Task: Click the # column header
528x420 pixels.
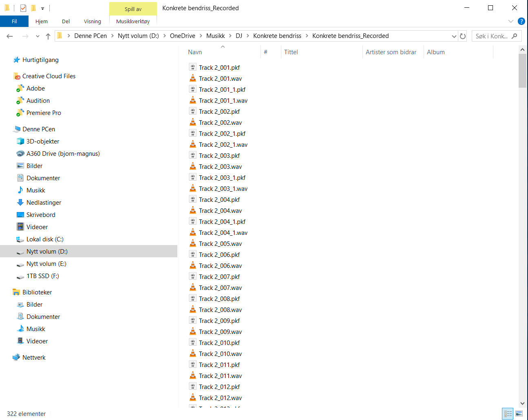Action: (x=271, y=52)
